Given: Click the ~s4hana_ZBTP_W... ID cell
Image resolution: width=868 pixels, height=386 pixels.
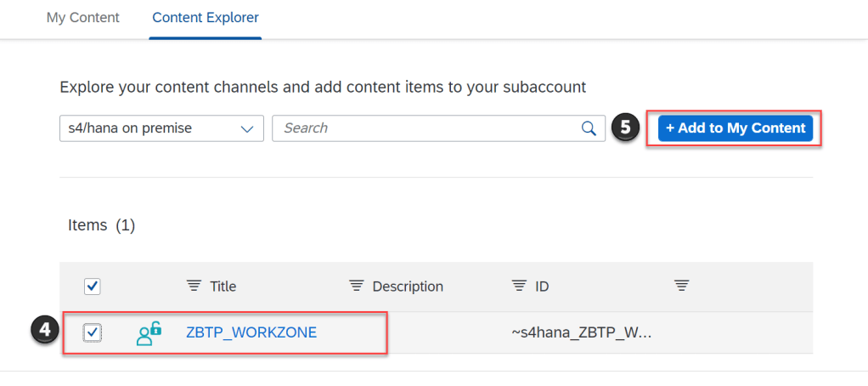Looking at the screenshot, I should [581, 333].
